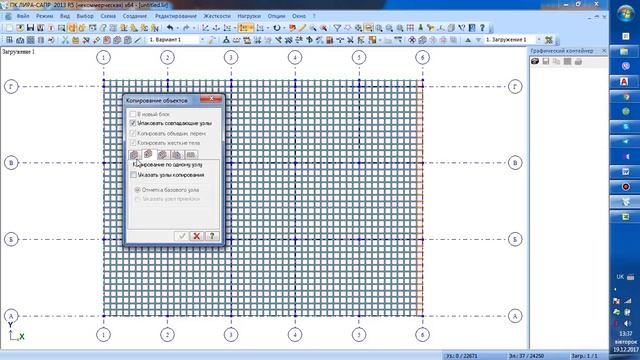Image resolution: width=640 pixels, height=360 pixels.
Task: Check the 'В новый блок' checkbox
Action: [x=133, y=114]
